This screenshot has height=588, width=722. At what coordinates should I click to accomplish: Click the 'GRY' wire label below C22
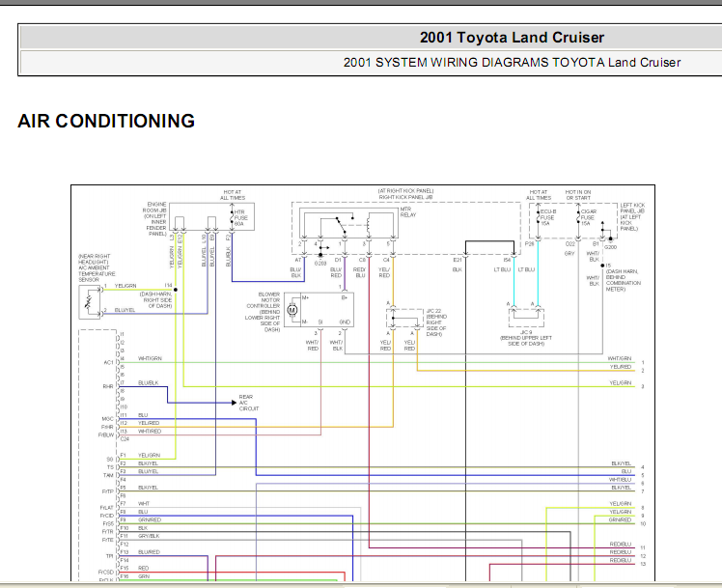click(569, 253)
